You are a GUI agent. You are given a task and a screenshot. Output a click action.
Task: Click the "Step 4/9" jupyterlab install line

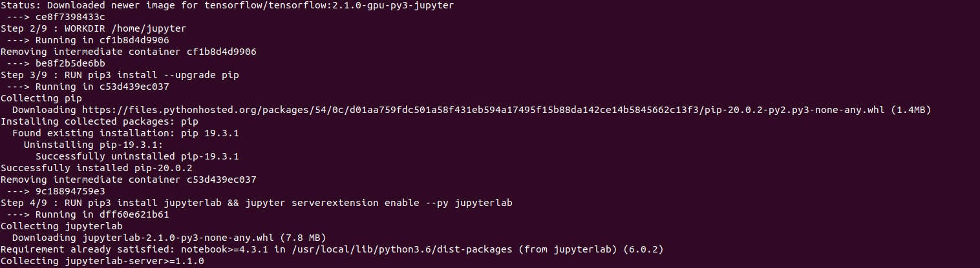pyautogui.click(x=256, y=203)
